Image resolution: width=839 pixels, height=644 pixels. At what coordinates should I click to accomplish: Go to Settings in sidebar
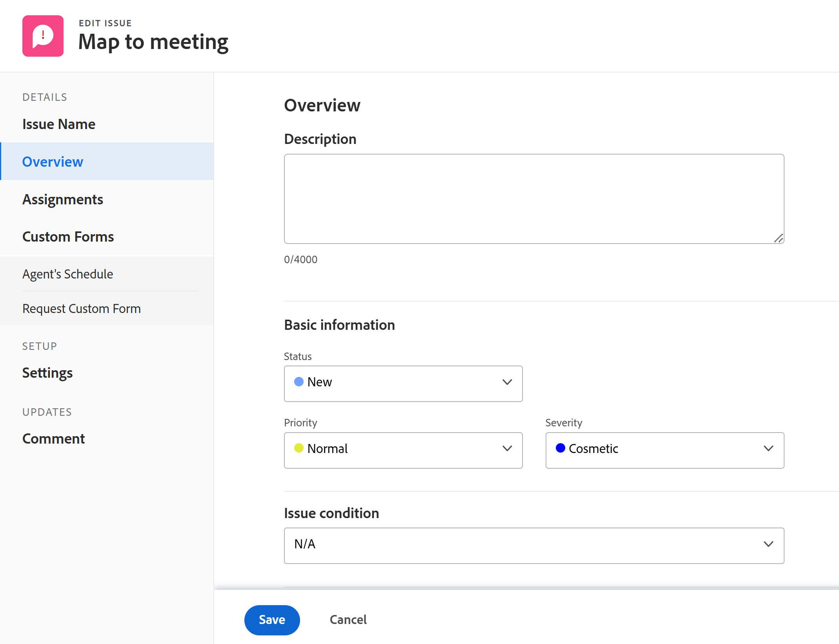point(47,373)
